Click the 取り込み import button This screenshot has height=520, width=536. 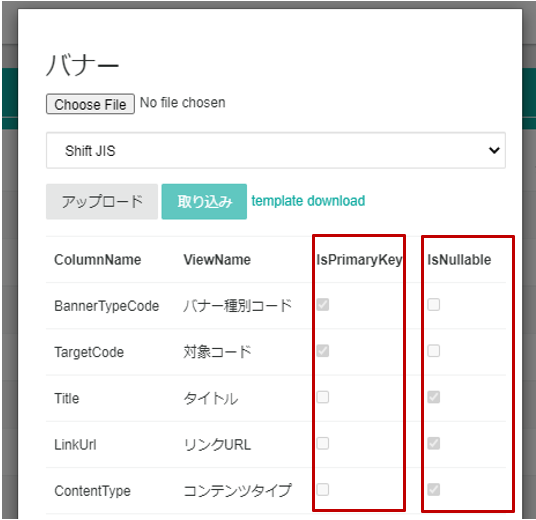pos(204,201)
